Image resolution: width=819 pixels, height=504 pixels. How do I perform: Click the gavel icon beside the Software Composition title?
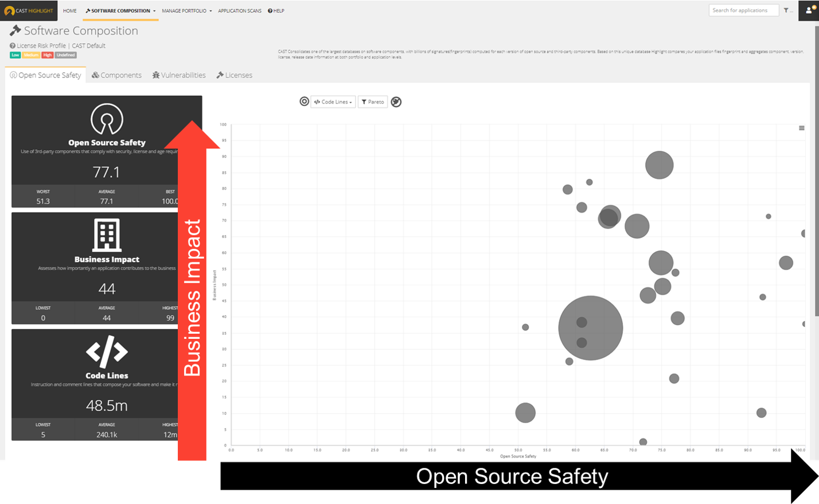(x=15, y=30)
